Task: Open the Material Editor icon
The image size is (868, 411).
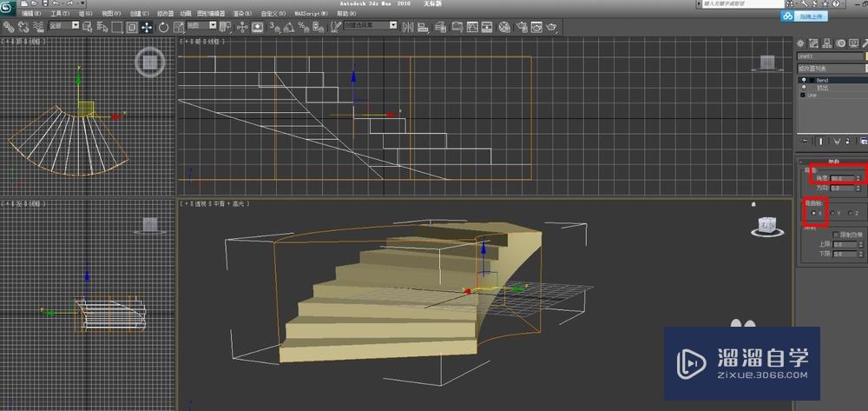Action: [x=506, y=27]
